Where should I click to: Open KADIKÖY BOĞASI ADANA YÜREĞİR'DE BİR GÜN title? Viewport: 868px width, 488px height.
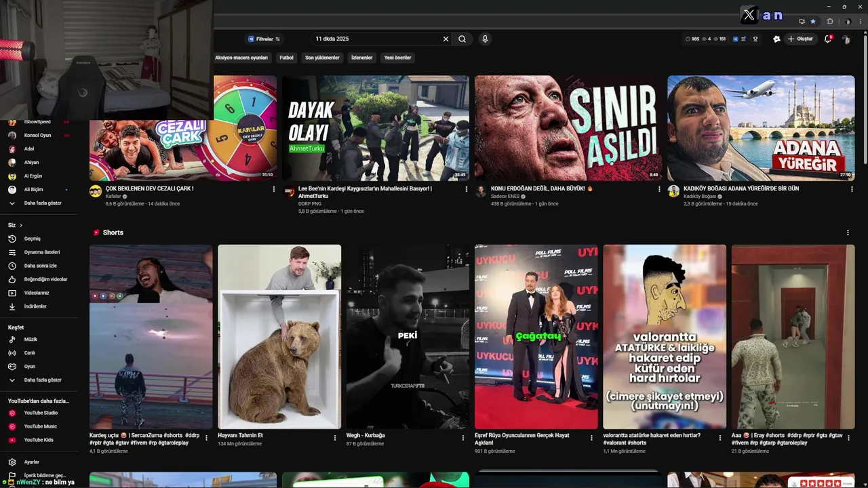(741, 188)
